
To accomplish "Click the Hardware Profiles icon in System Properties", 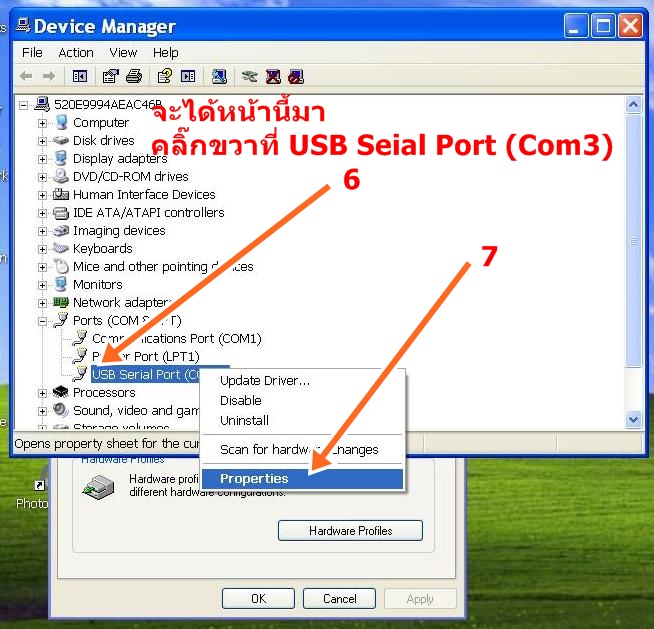I will [x=98, y=486].
